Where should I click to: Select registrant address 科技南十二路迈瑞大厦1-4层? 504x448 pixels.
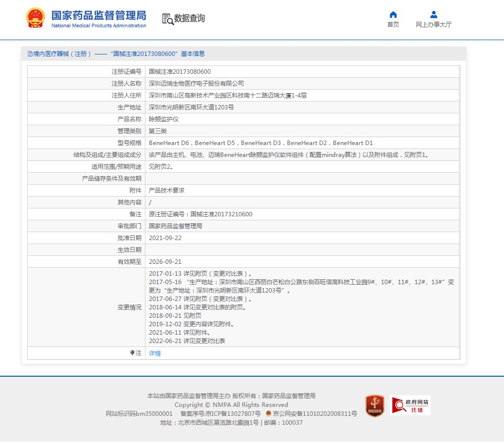coord(228,96)
